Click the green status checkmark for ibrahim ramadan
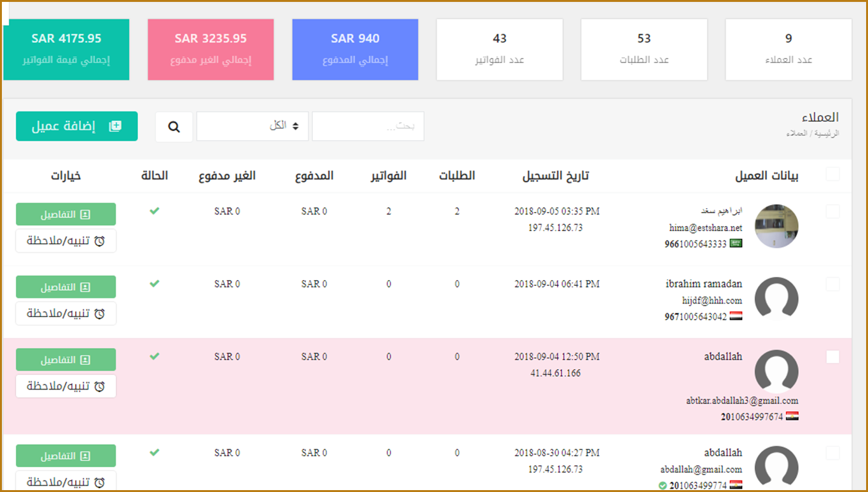The image size is (868, 492). (155, 284)
